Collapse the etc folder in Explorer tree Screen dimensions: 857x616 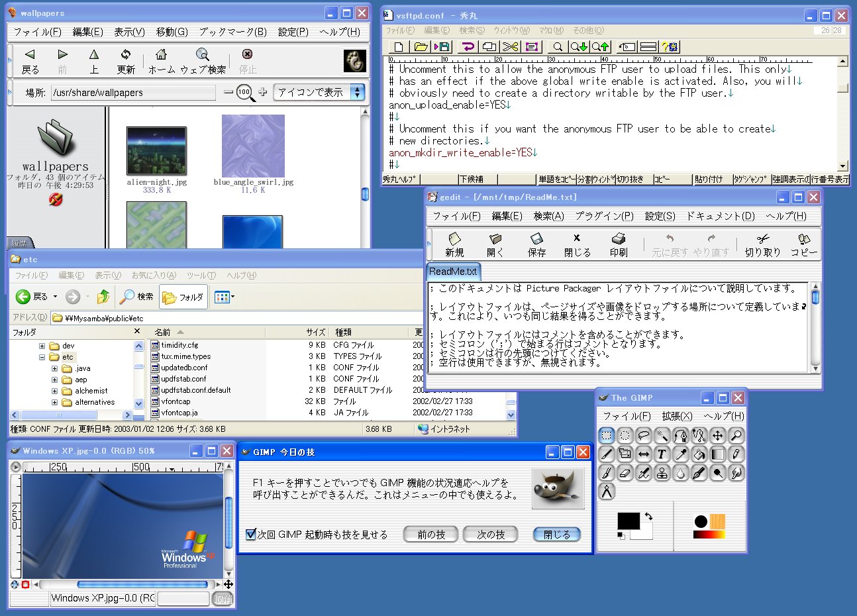click(42, 357)
